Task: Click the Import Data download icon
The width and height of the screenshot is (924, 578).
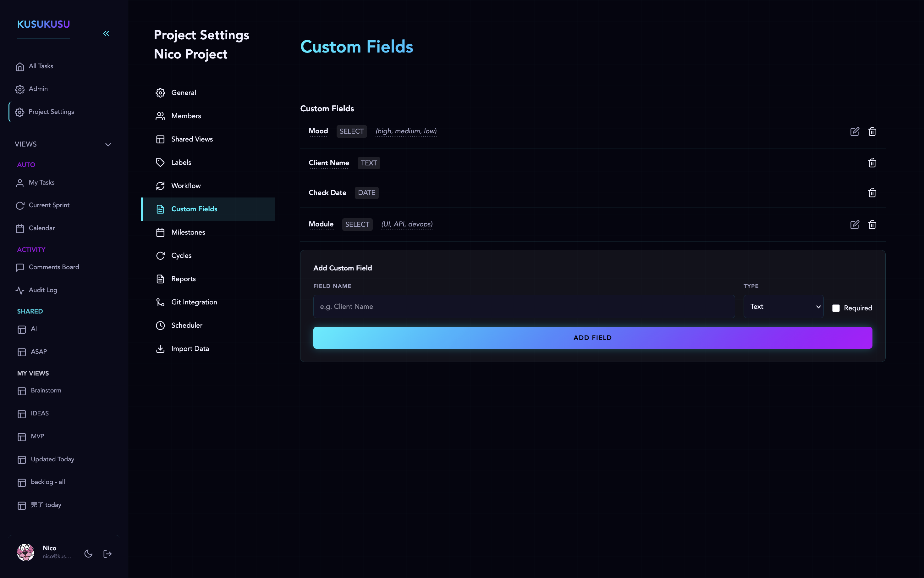Action: click(160, 349)
